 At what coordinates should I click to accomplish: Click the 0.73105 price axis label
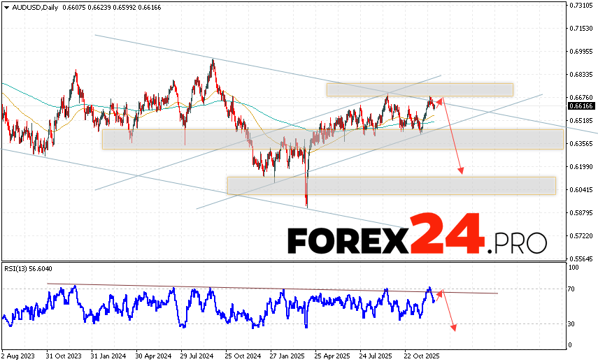581,6
